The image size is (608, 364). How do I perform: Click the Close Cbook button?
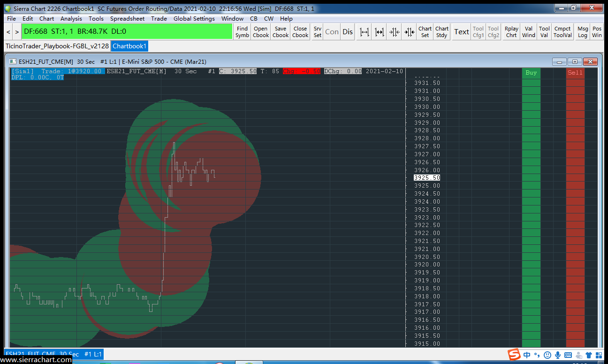click(300, 32)
